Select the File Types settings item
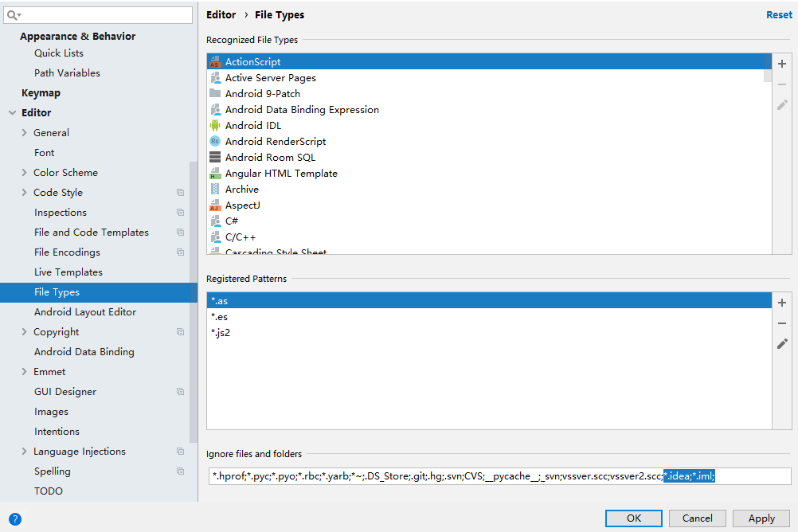This screenshot has height=532, width=798. 99,292
